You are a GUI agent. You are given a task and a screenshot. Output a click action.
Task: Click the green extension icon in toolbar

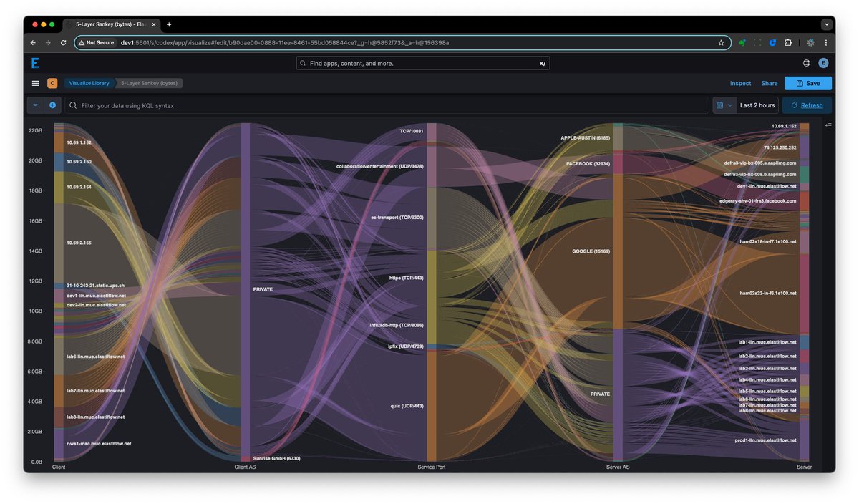(742, 42)
